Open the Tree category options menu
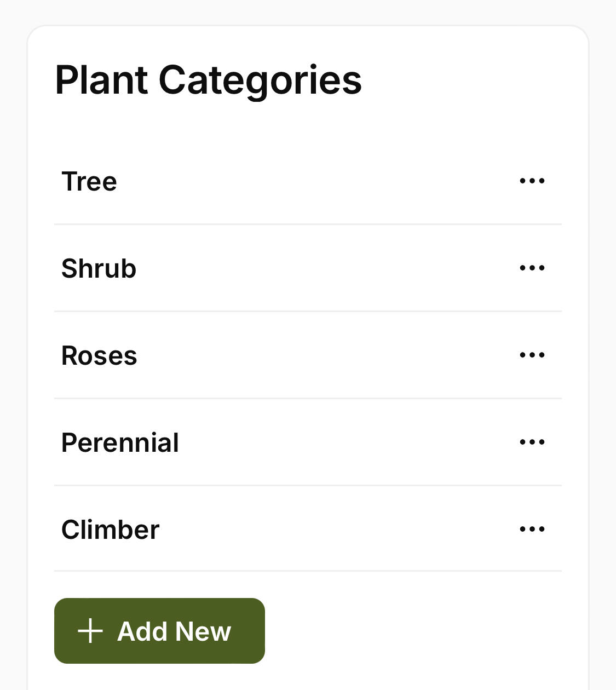This screenshot has height=690, width=616. tap(532, 181)
